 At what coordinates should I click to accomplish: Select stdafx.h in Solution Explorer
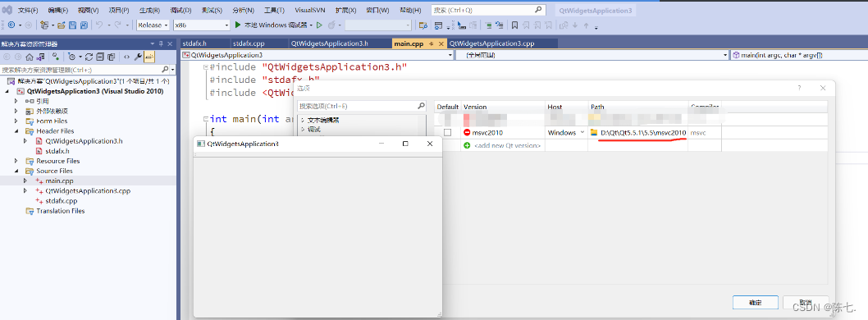[x=57, y=151]
